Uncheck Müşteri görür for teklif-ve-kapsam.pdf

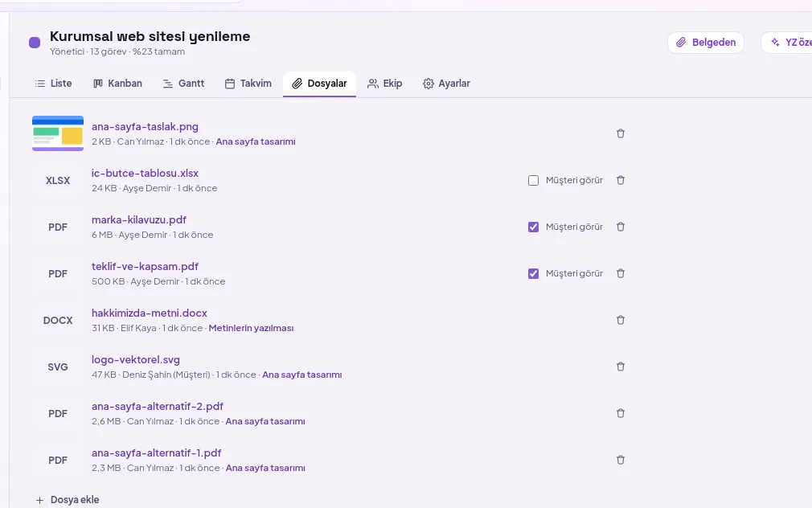[533, 273]
